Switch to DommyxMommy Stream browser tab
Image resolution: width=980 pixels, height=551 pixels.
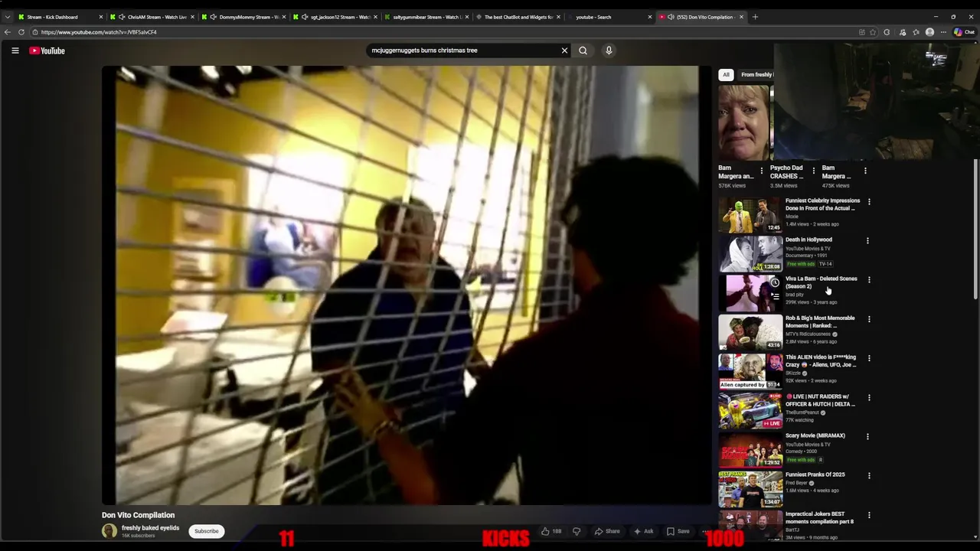[244, 17]
